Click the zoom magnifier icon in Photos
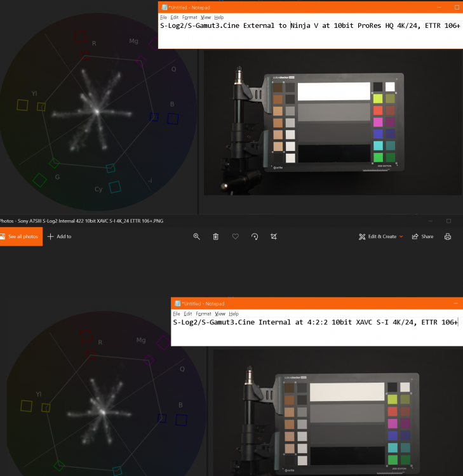Viewport: 463px width, 476px height. (x=196, y=236)
